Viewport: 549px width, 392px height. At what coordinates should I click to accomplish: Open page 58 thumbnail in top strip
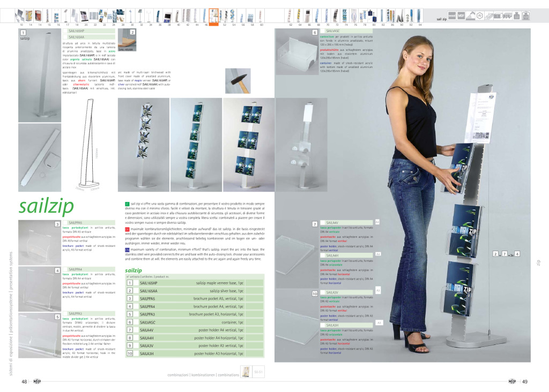click(251, 16)
